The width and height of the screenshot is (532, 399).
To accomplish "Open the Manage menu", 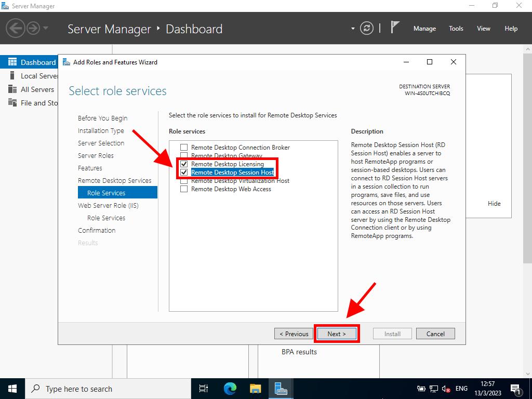I will tap(424, 29).
